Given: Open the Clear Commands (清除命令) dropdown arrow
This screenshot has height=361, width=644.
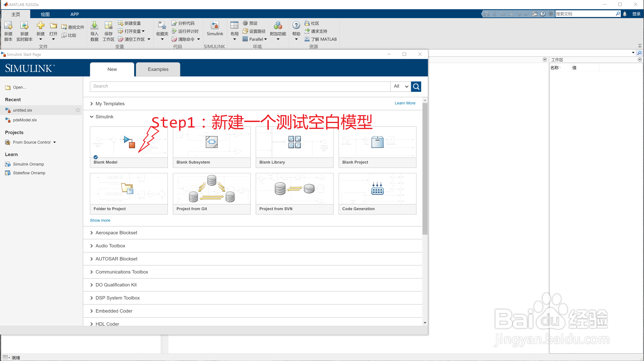Looking at the screenshot, I should pyautogui.click(x=199, y=39).
